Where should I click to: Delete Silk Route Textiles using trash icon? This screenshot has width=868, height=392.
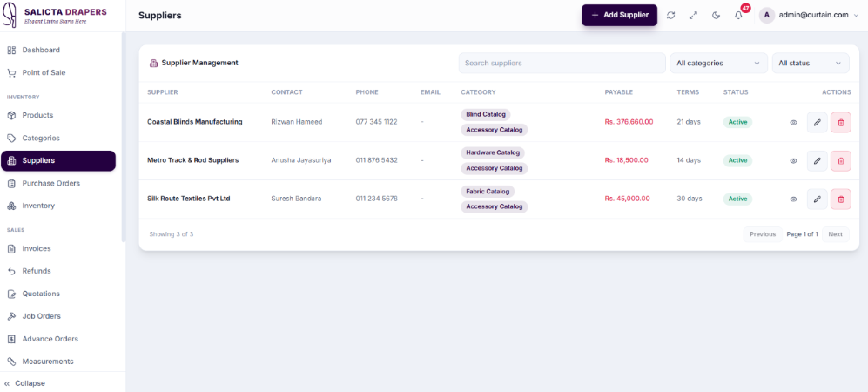[x=841, y=199]
